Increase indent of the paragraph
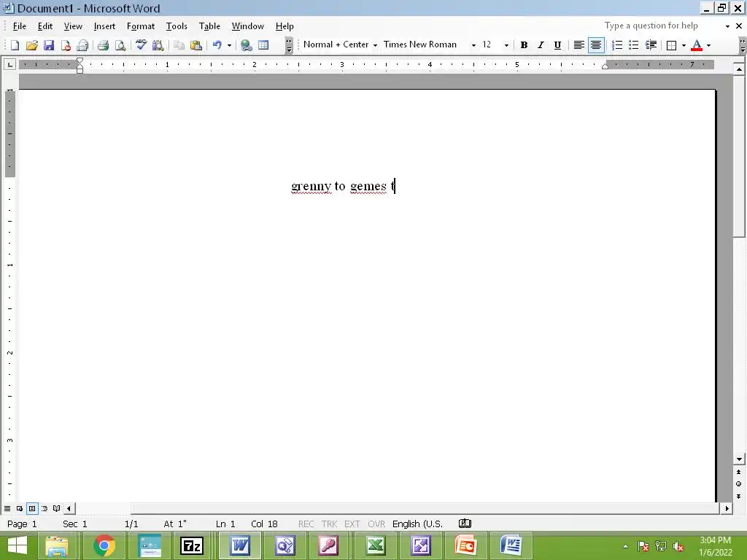The width and height of the screenshot is (747, 560). pyautogui.click(x=651, y=45)
